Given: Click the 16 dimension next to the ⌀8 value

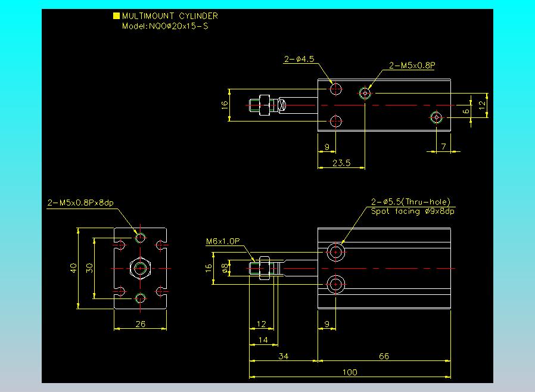Looking at the screenshot, I should click(209, 268).
